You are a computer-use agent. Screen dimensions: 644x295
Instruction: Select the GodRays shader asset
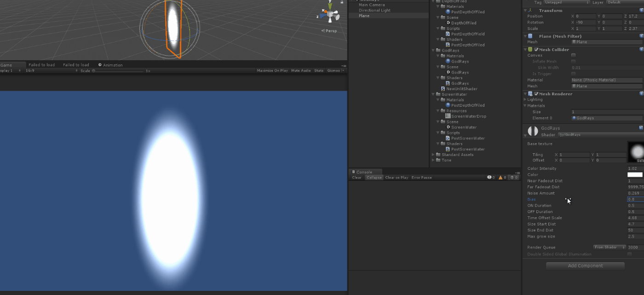[x=457, y=83]
